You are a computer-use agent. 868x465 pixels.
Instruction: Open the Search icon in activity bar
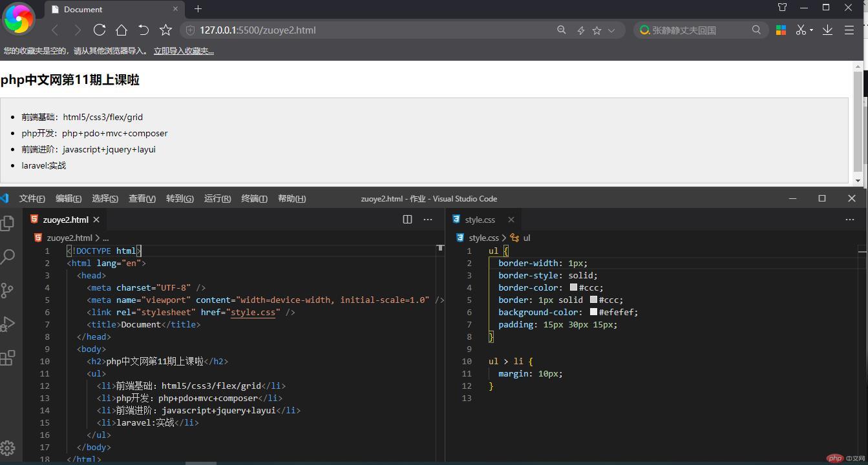tap(8, 256)
